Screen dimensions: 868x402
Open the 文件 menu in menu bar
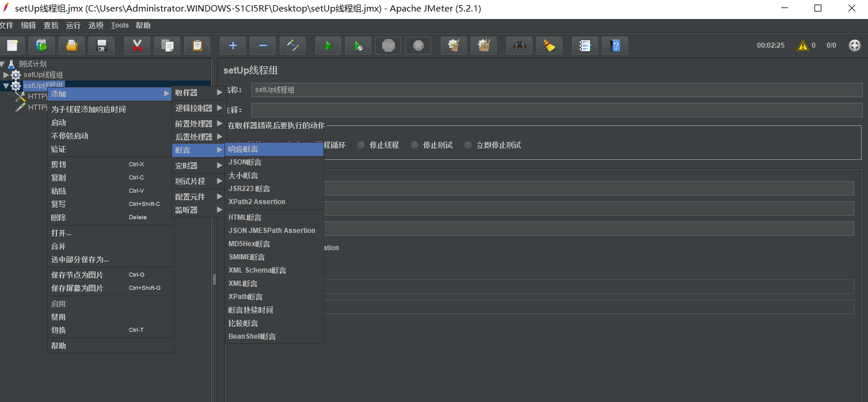pos(6,25)
